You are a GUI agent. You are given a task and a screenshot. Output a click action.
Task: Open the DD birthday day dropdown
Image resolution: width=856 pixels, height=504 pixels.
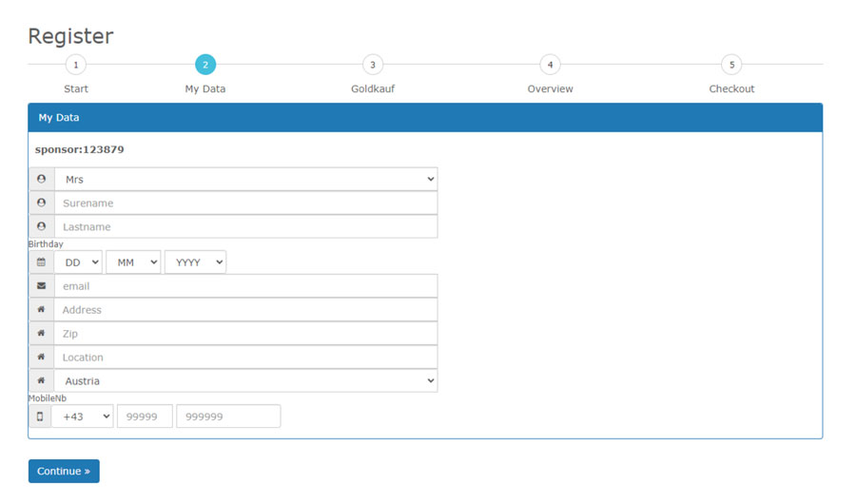click(78, 262)
